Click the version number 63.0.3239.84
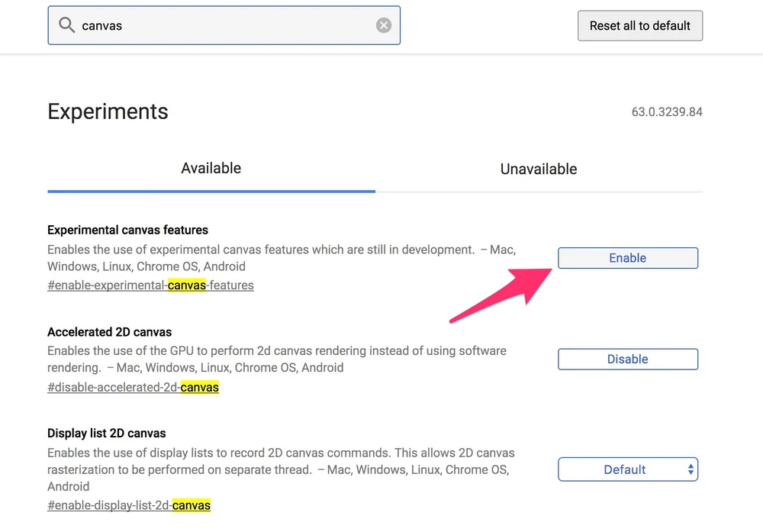Viewport: 763px width, 532px height. 666,112
